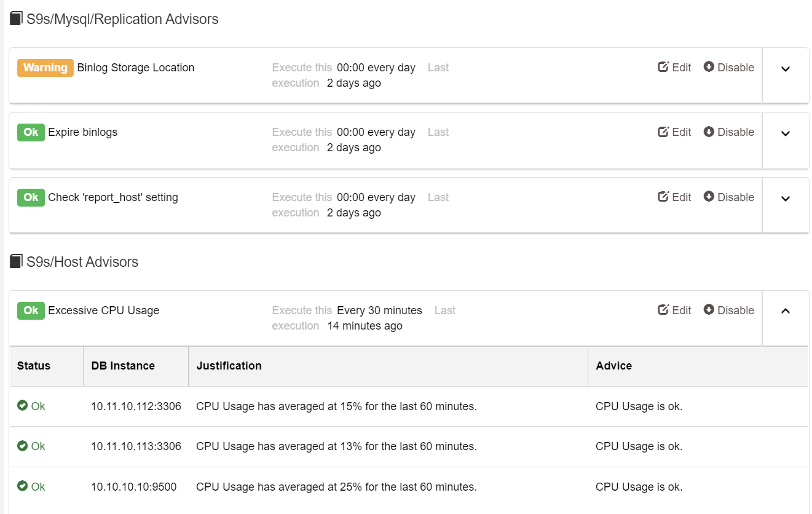The height and width of the screenshot is (514, 812).
Task: Click the edit pencil icon for Excessive CPU Usage
Action: pos(663,310)
